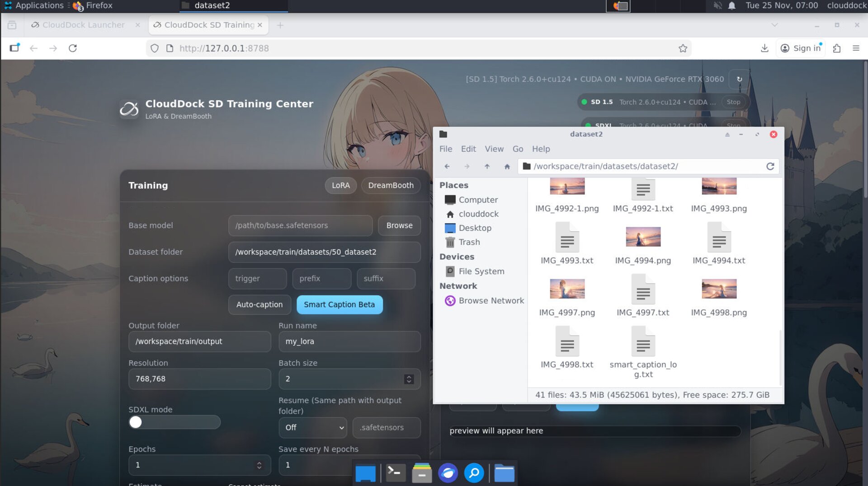Open the View menu in file manager
This screenshot has height=486, width=868.
click(x=494, y=149)
